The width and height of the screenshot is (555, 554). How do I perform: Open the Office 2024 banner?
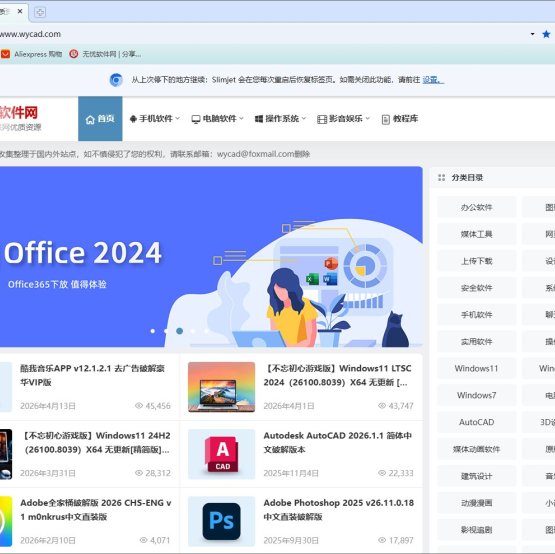click(x=211, y=257)
